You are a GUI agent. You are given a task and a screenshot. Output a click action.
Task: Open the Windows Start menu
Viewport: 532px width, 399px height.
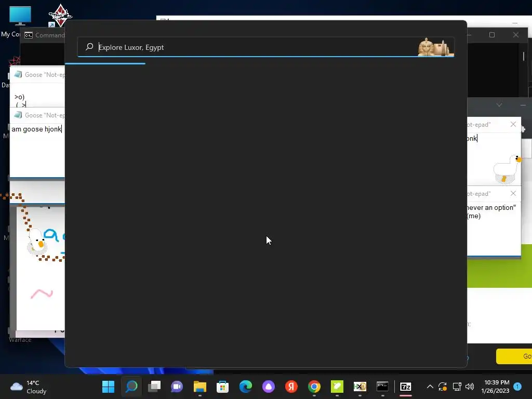108,387
